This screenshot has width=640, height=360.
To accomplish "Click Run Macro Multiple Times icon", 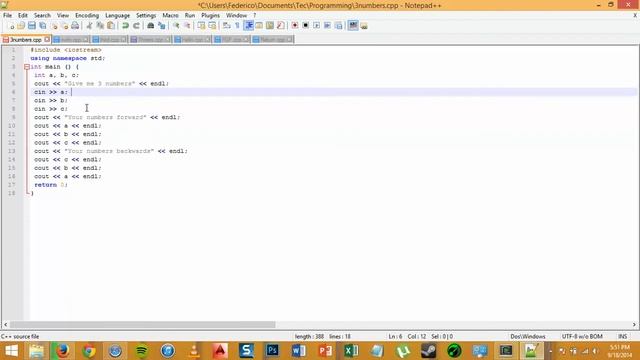I will click(x=327, y=26).
